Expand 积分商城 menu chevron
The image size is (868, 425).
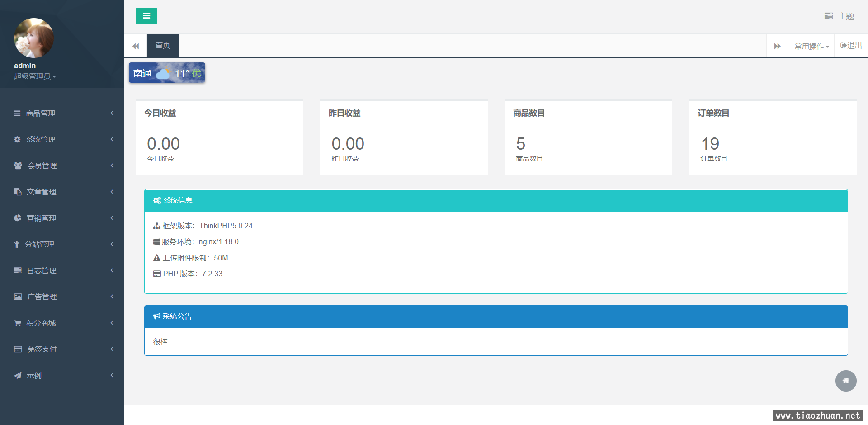(x=112, y=323)
